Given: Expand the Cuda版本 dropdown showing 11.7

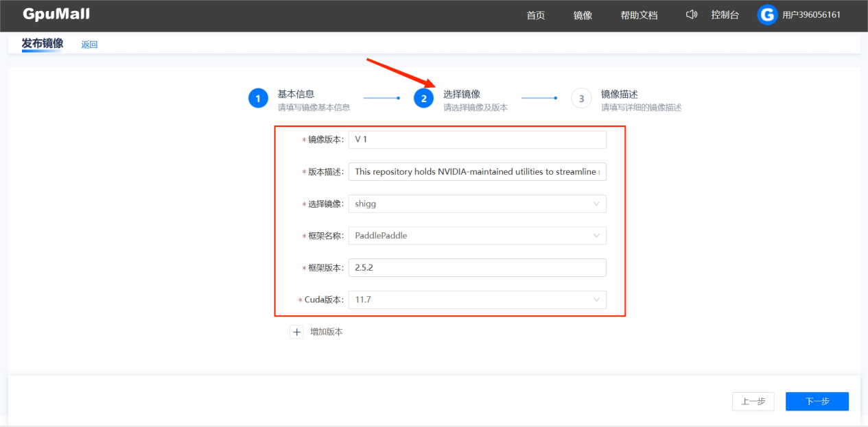Looking at the screenshot, I should click(478, 300).
